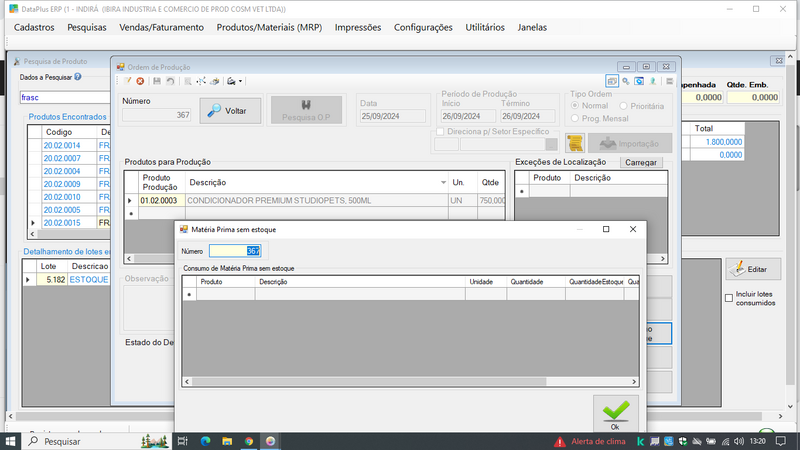This screenshot has width=800, height=450.
Task: Enable Incluir lotes consumidos checkbox
Action: (729, 298)
